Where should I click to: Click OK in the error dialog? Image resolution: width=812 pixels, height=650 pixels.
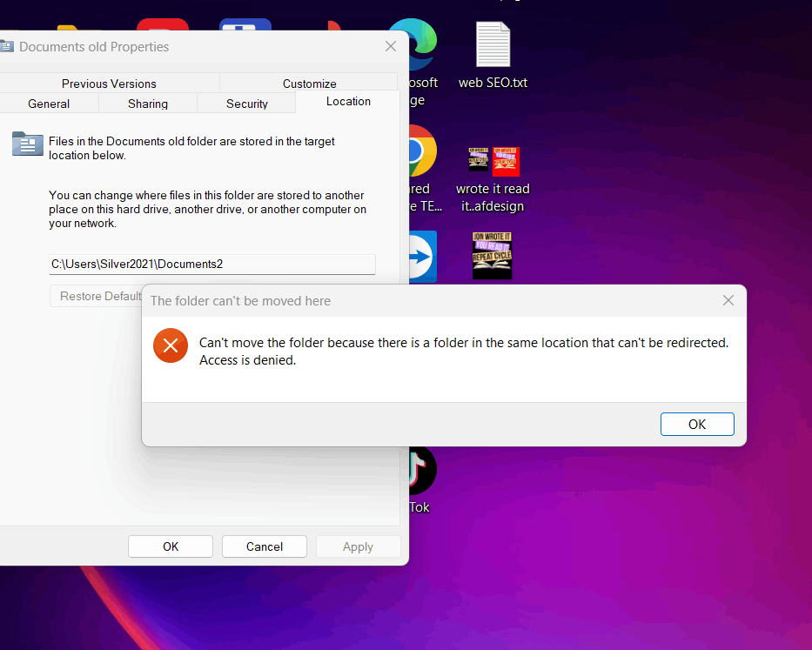(x=697, y=424)
